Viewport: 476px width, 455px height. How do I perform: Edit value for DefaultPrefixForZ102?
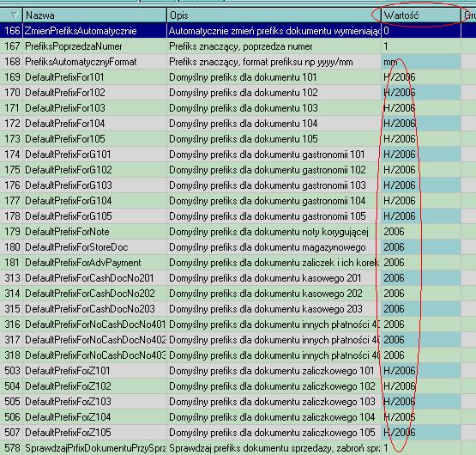(421, 386)
